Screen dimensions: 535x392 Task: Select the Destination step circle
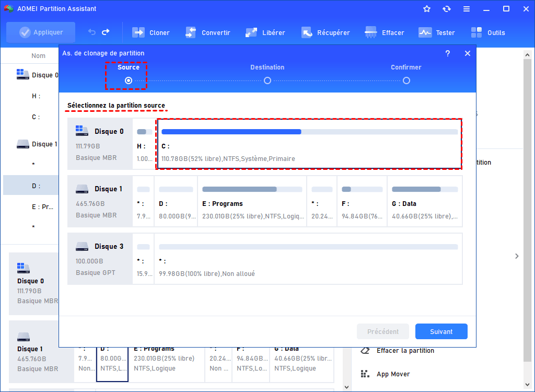(267, 80)
